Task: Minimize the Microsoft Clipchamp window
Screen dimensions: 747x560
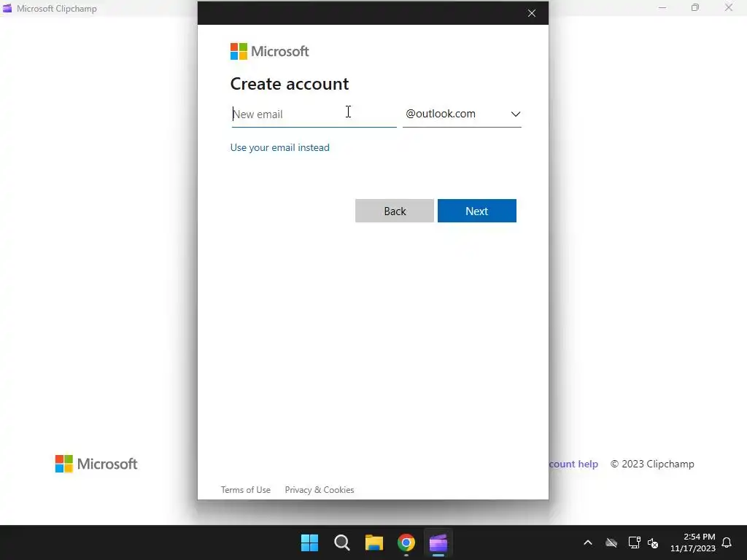Action: tap(662, 7)
